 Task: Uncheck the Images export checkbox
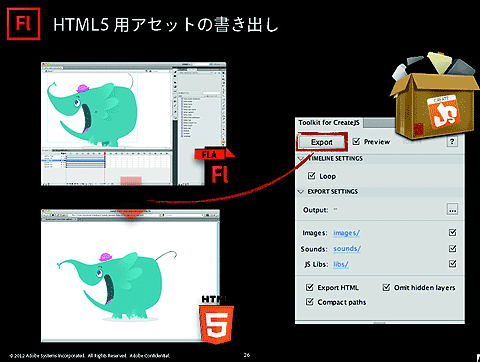[452, 232]
